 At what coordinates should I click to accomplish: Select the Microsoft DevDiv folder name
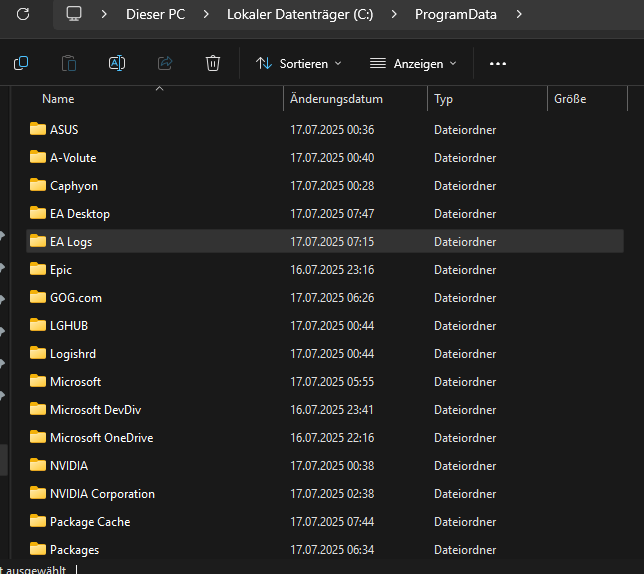tap(96, 410)
